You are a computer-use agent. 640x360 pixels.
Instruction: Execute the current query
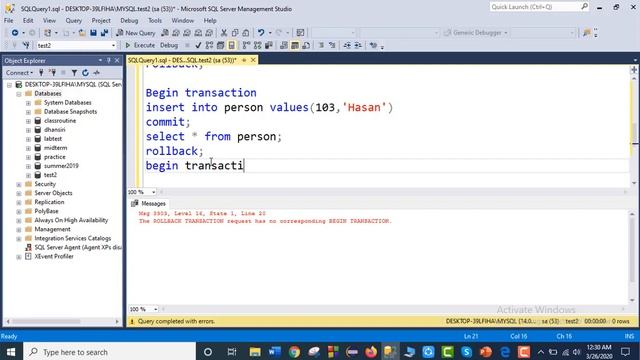(x=140, y=45)
